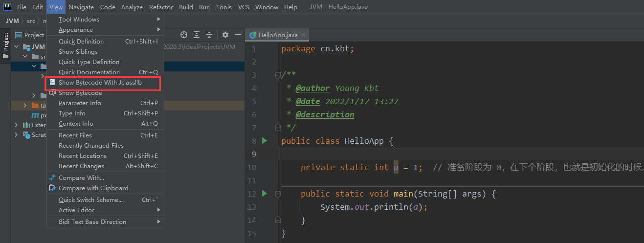The width and height of the screenshot is (644, 243).
Task: Open Recent Files
Action: pyautogui.click(x=105, y=135)
